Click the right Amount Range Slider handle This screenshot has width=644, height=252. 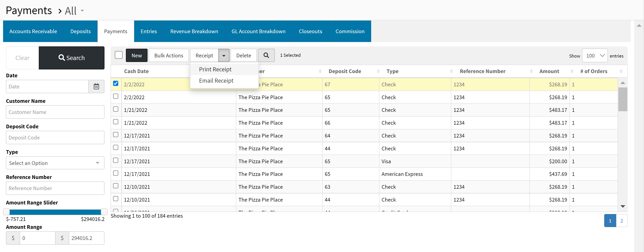click(x=104, y=212)
